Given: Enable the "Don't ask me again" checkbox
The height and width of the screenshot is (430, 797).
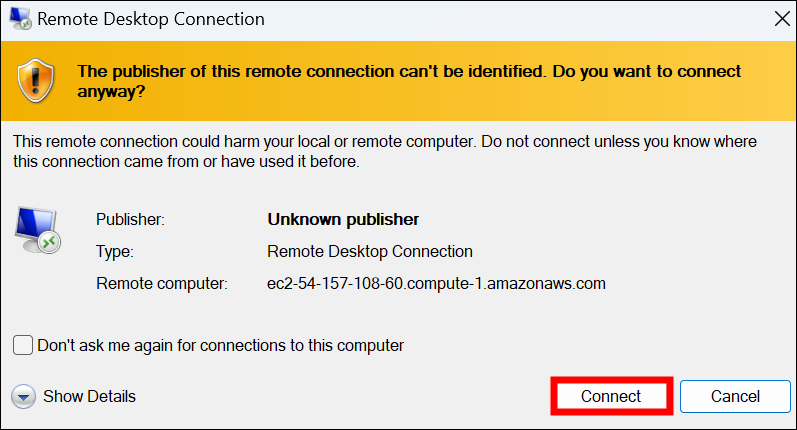Looking at the screenshot, I should click(x=23, y=345).
